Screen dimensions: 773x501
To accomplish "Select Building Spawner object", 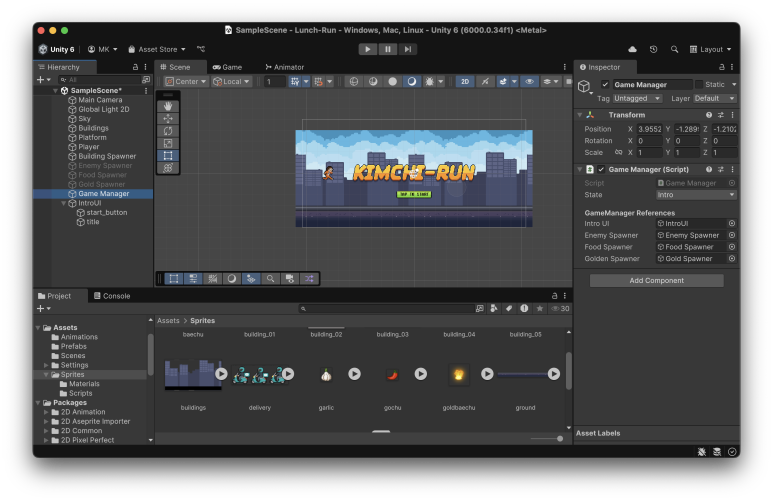I will (x=107, y=156).
